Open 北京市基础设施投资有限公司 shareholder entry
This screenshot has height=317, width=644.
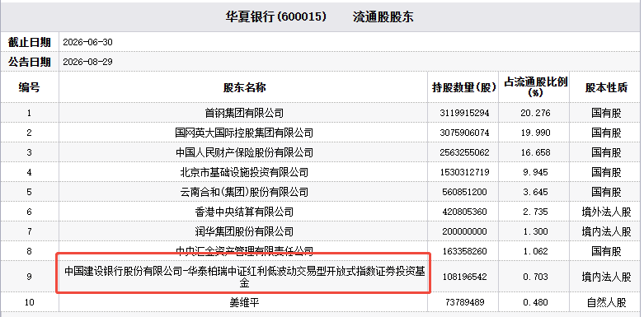pyautogui.click(x=244, y=172)
